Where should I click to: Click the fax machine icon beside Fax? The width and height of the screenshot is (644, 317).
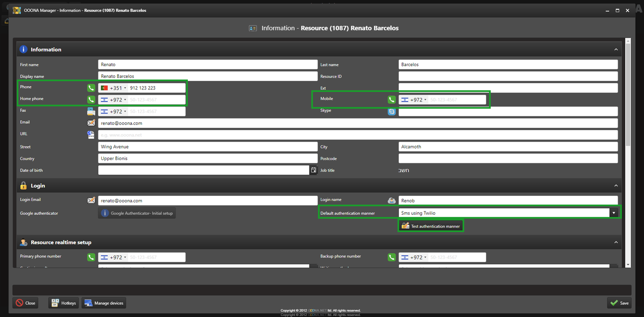(91, 111)
